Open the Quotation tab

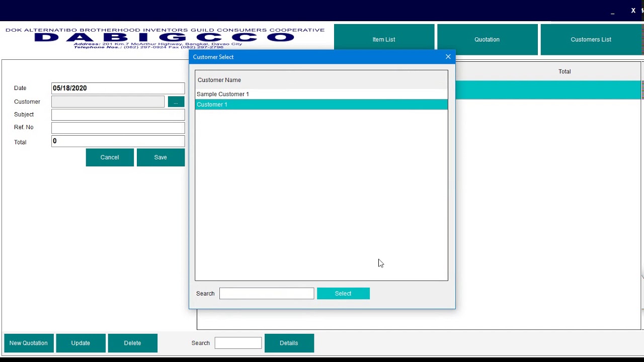coord(487,40)
